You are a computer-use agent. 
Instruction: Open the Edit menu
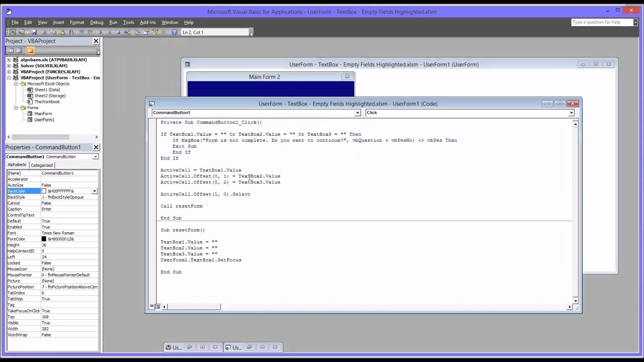point(28,22)
